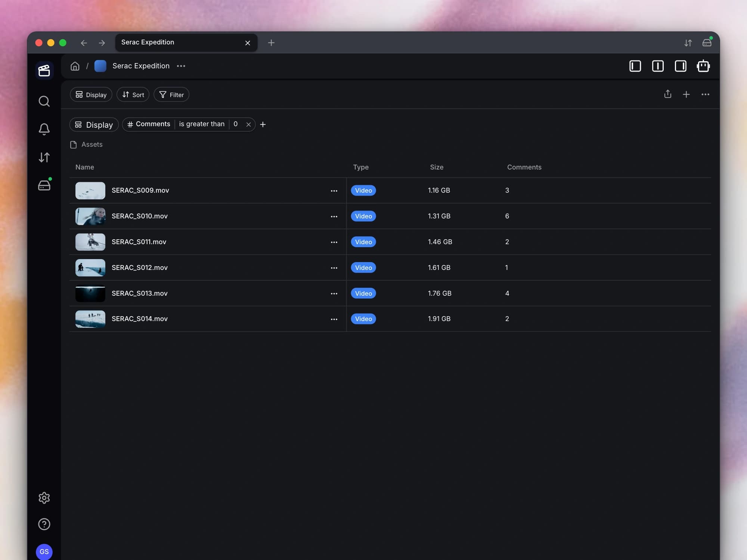Select file name SERAC_S012.mov
747x560 pixels.
tap(140, 268)
